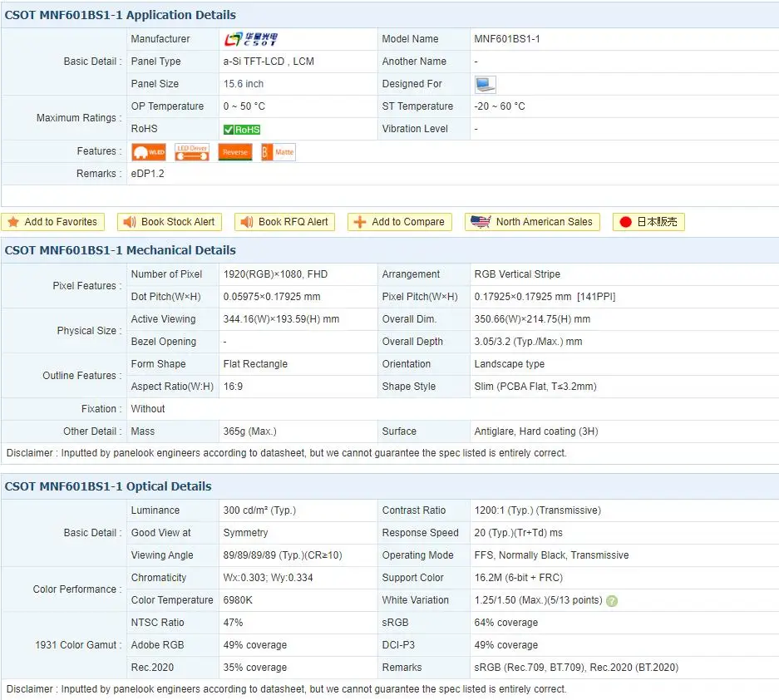Click sRGB value 64% coverage
Screen dimensions: 779x700
(x=505, y=623)
